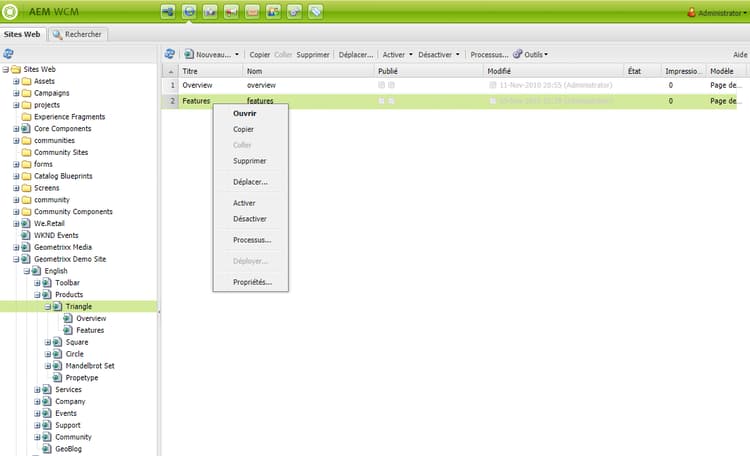The height and width of the screenshot is (456, 750).
Task: Open the Tagging console icon
Action: tap(315, 11)
